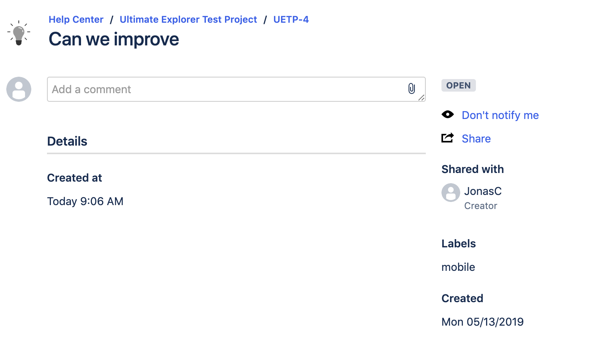Click the paperclip attachment icon
Screen dimensions: 598x364
click(412, 88)
